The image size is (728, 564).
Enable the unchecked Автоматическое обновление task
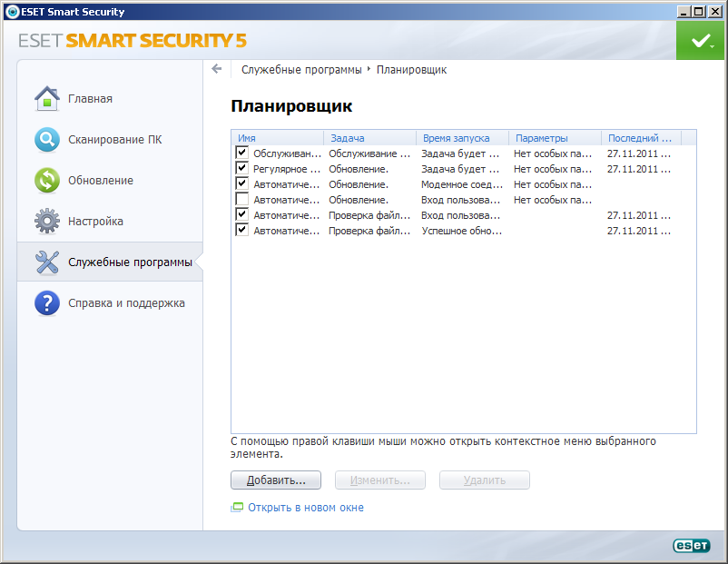[241, 199]
